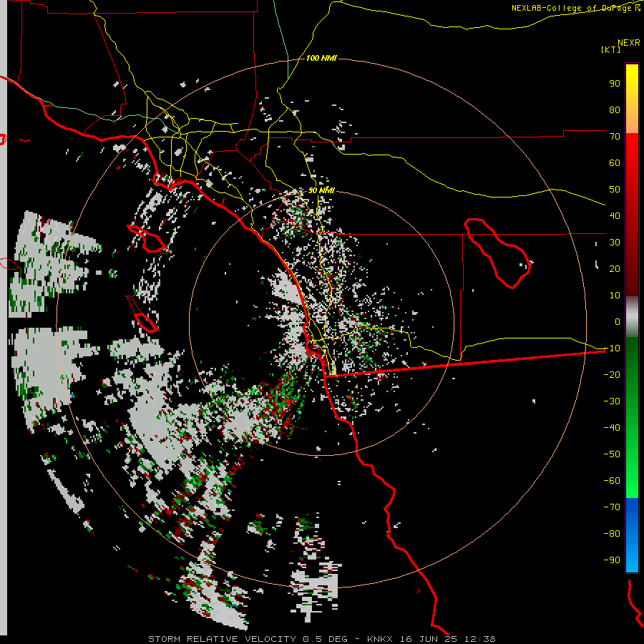Click the 16 JUN 25 date text

pyautogui.click(x=429, y=639)
